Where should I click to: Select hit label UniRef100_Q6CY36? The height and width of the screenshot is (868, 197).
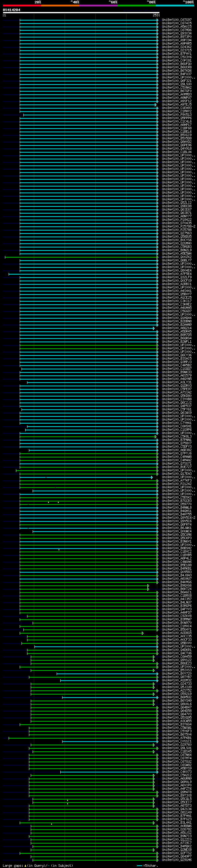[x=177, y=355]
